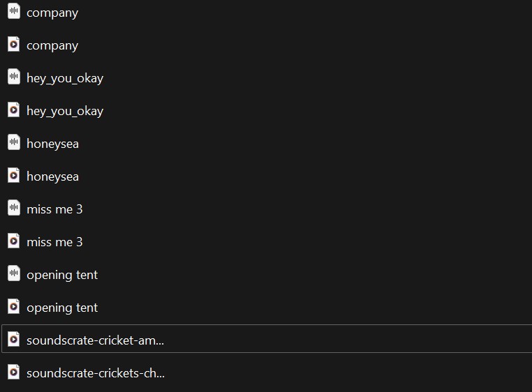Select the company audio file name
The width and height of the screenshot is (532, 392).
point(52,13)
